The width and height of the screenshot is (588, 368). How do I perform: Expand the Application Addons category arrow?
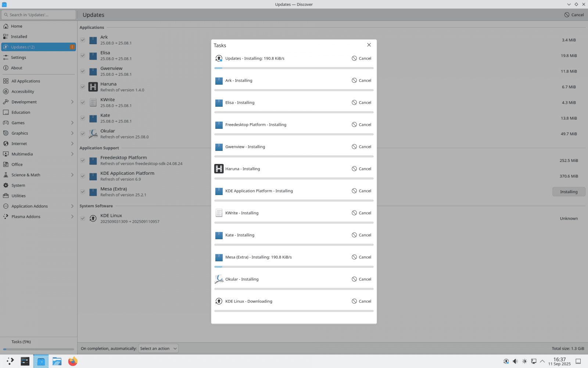[72, 206]
